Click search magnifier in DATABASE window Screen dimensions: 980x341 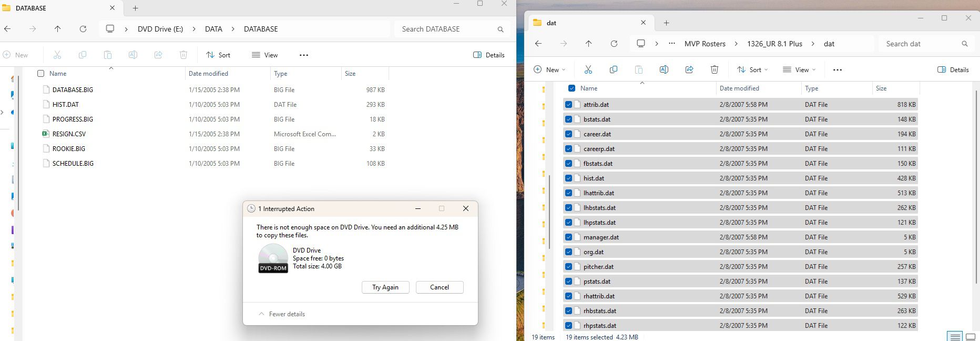click(x=501, y=29)
